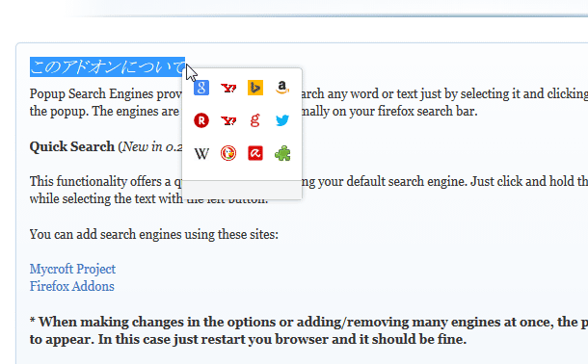Click the Yahoo icon beside Rakuten
The width and height of the screenshot is (588, 364).
(x=228, y=120)
